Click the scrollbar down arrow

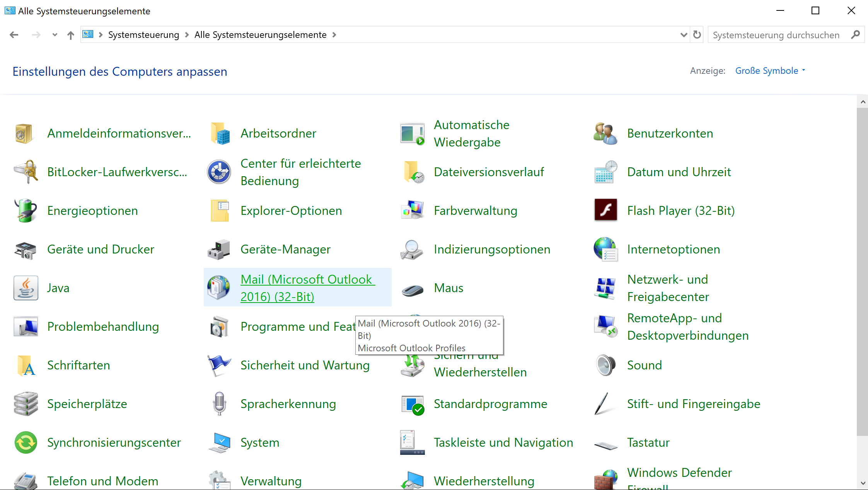863,483
